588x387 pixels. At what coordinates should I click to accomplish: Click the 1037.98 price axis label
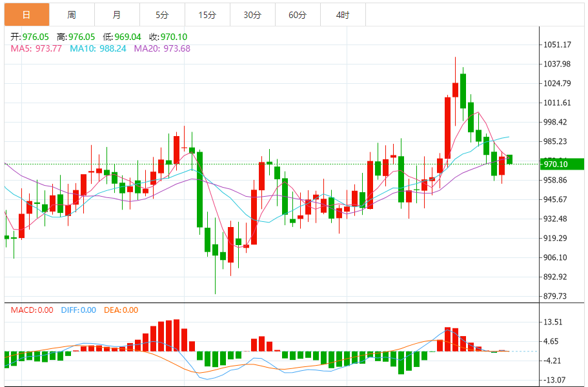tap(557, 64)
